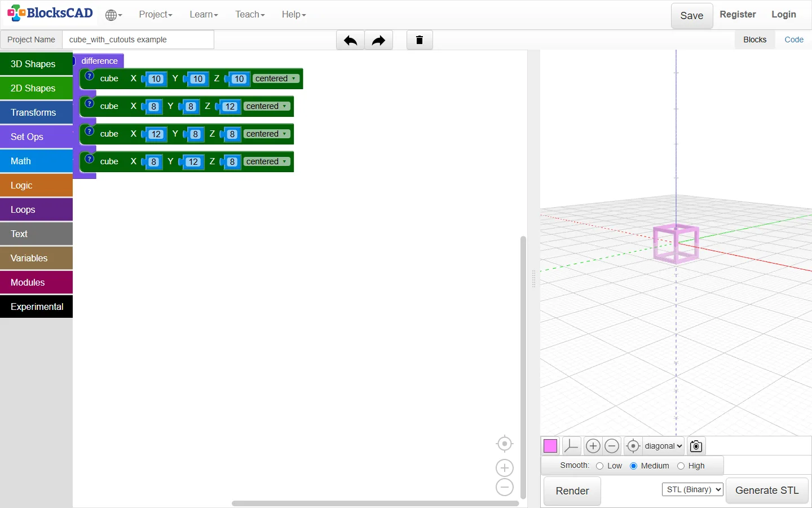The height and width of the screenshot is (508, 812).
Task: Open the STL (Binary) format dropdown
Action: [x=692, y=489]
